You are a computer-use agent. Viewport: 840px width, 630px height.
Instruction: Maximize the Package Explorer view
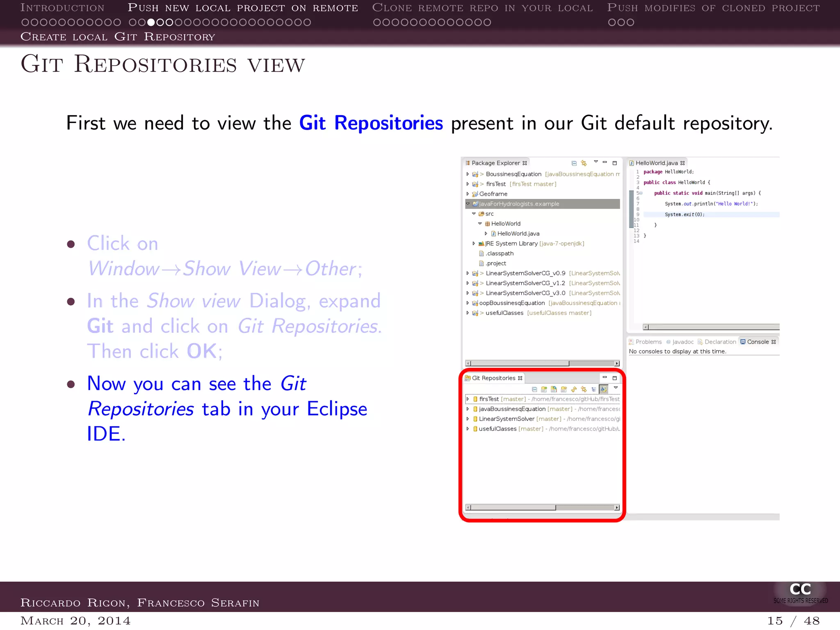coord(614,163)
